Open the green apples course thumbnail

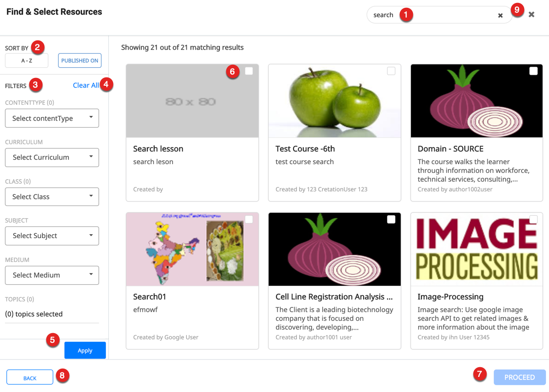[334, 101]
